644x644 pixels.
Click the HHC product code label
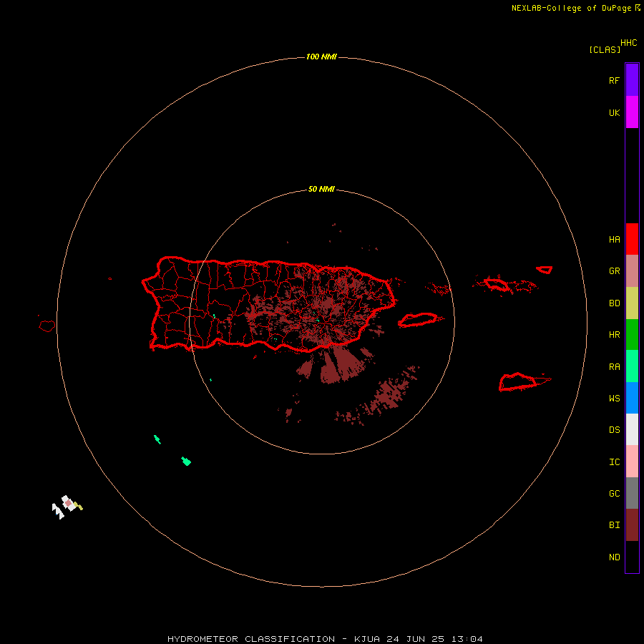pyautogui.click(x=629, y=43)
